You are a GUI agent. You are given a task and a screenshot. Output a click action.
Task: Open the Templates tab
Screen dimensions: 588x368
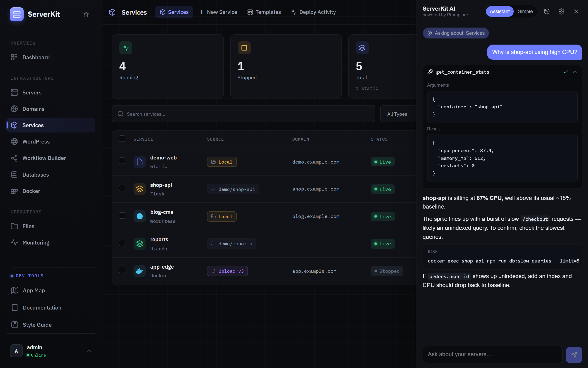(x=264, y=12)
